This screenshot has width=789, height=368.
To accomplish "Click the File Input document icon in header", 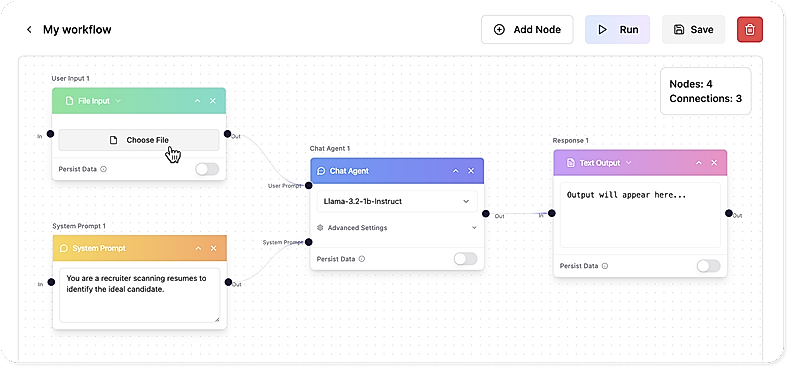I will 69,101.
